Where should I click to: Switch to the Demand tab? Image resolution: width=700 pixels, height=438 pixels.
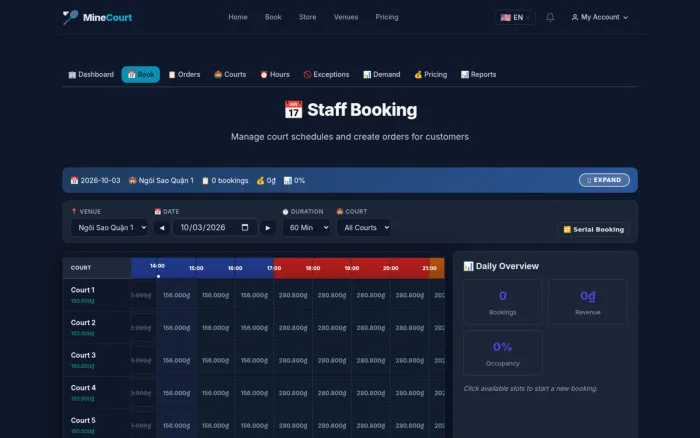pyautogui.click(x=382, y=75)
